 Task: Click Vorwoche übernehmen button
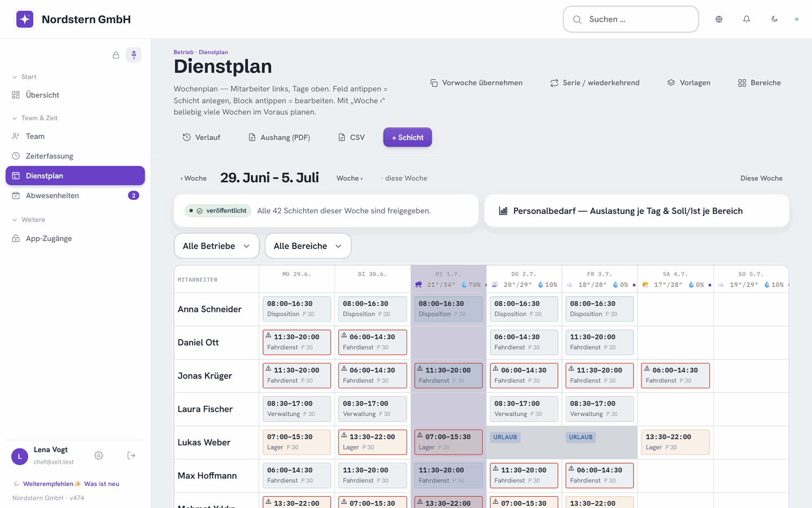tap(476, 83)
